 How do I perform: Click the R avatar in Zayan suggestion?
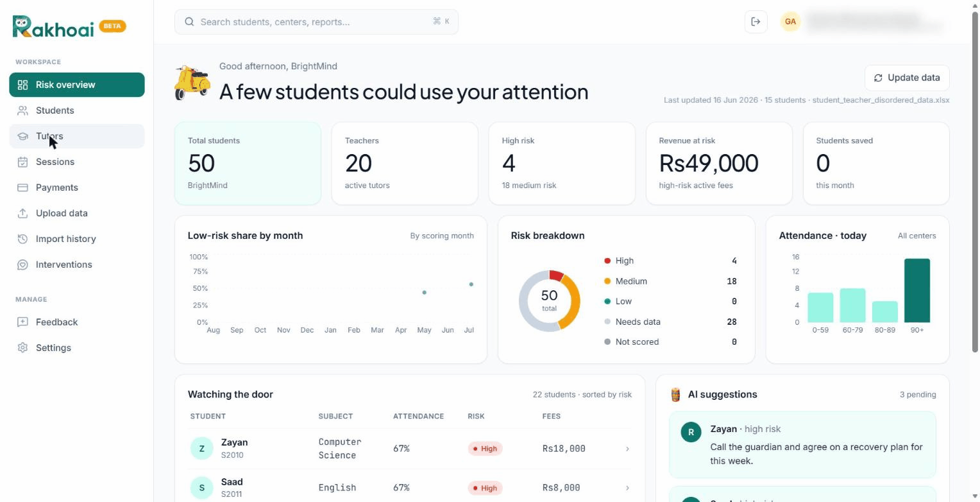691,432
